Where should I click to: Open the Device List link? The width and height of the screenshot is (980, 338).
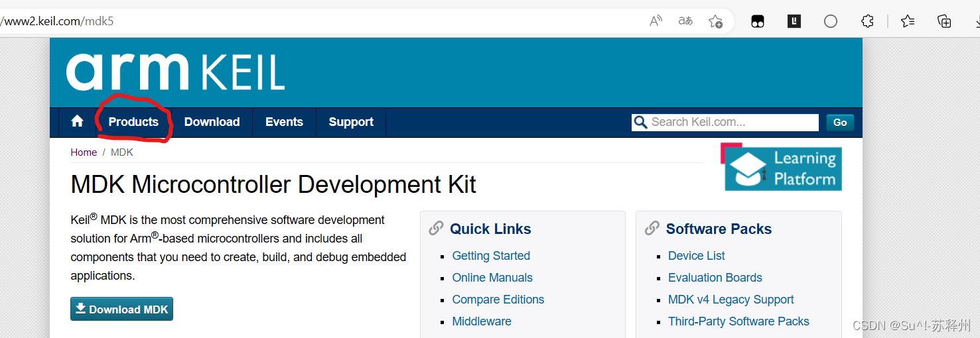(x=697, y=256)
